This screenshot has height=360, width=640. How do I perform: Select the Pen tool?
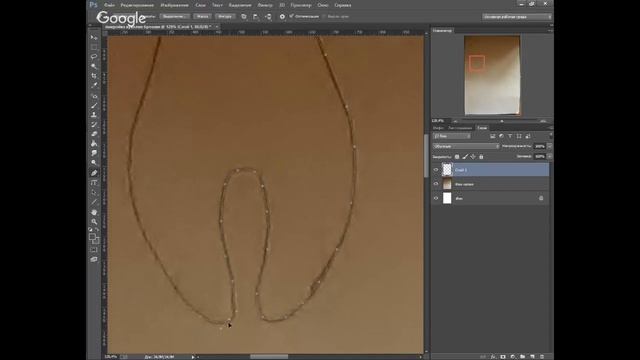[94, 173]
